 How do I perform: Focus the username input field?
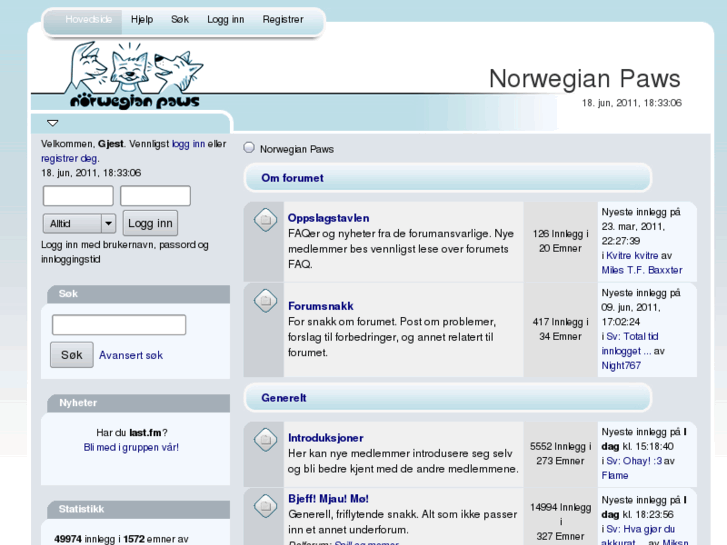click(x=78, y=196)
